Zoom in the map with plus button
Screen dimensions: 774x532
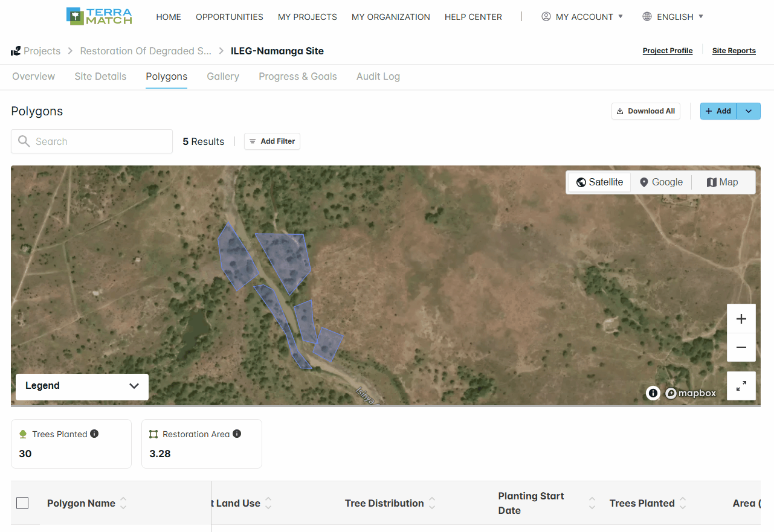[741, 319]
